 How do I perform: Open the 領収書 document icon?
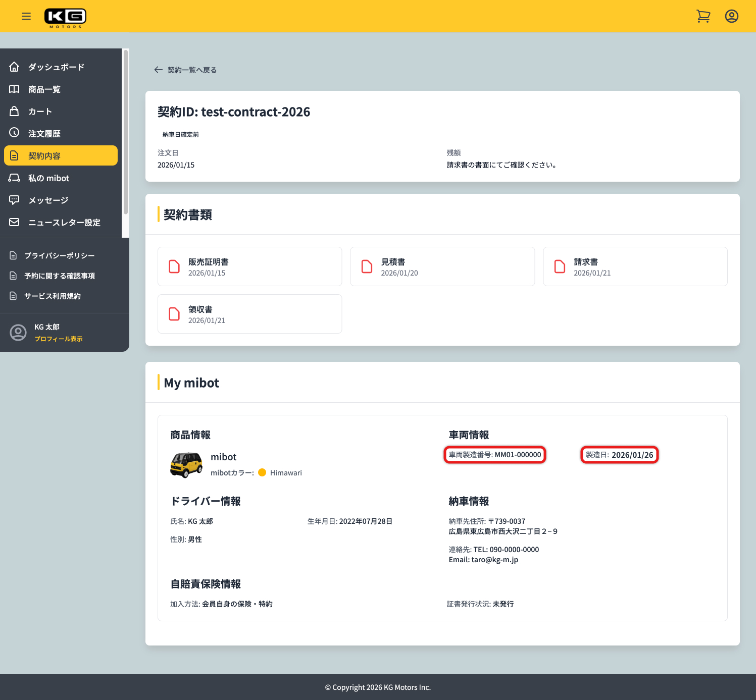(174, 313)
